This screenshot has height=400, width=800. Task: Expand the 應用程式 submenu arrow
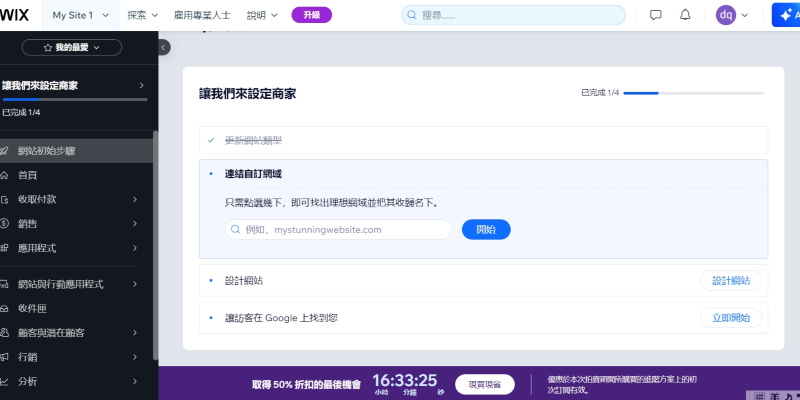[135, 248]
